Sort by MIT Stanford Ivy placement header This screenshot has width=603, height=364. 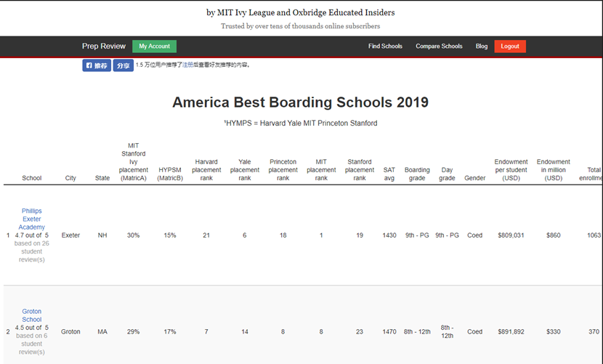134,161
